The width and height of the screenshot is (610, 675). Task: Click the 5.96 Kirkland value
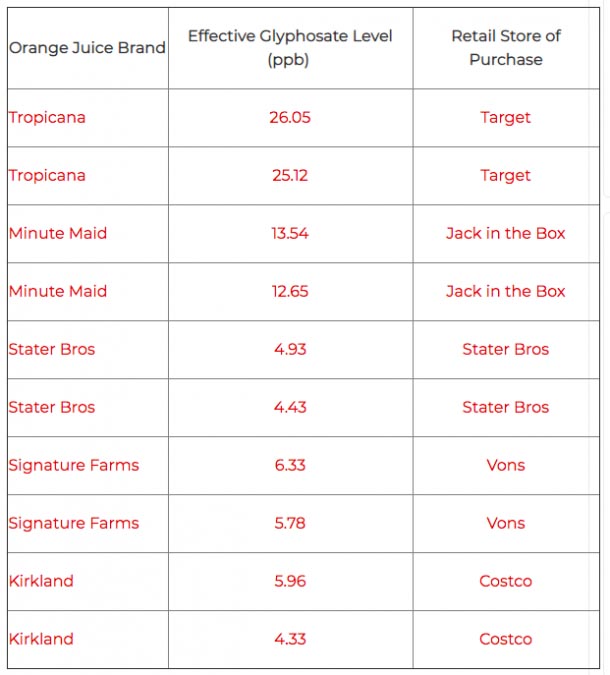pos(290,581)
